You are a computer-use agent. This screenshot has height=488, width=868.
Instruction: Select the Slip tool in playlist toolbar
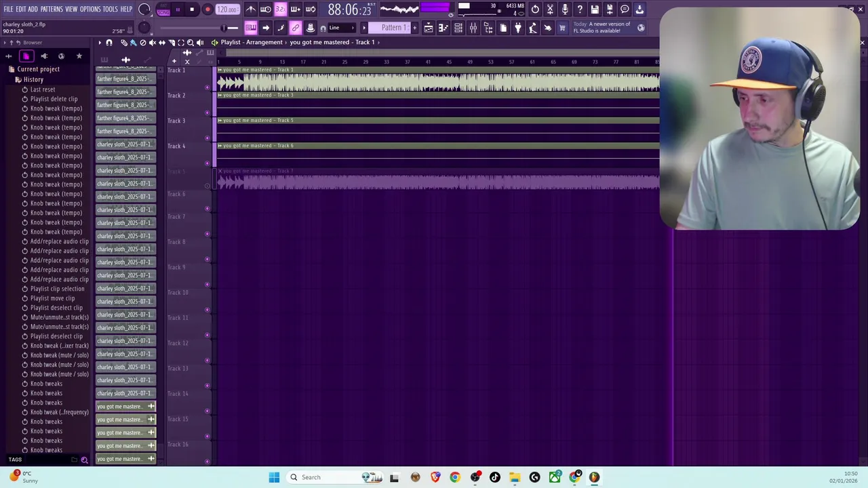[161, 42]
